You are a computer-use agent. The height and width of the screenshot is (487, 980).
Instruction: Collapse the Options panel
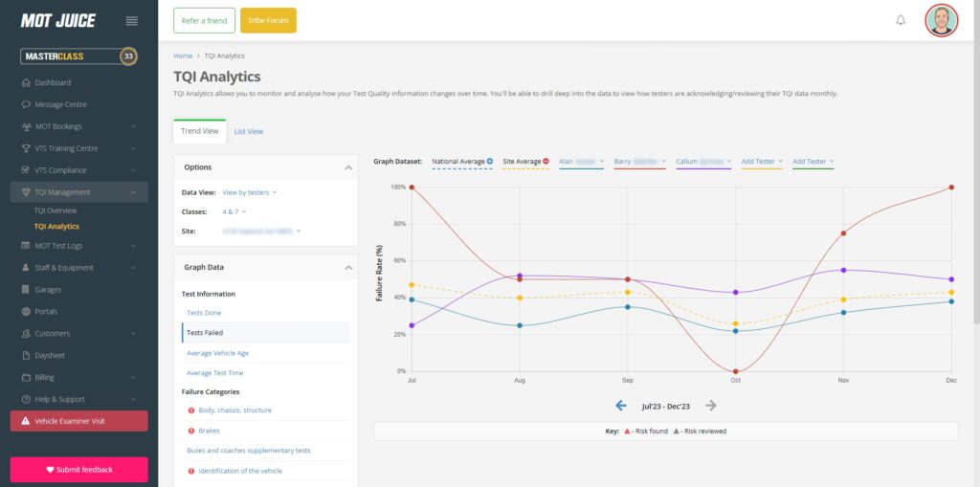tap(347, 167)
